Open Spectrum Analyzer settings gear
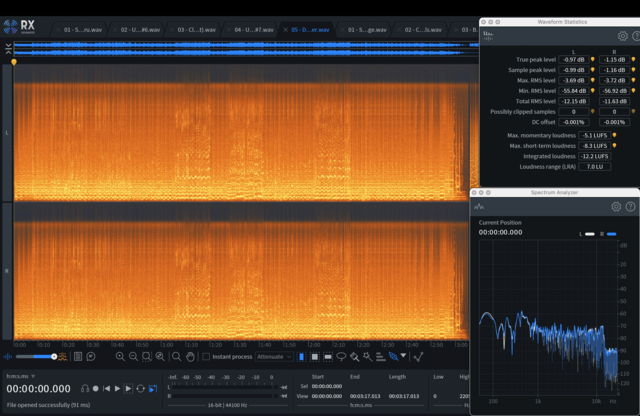 (x=616, y=207)
